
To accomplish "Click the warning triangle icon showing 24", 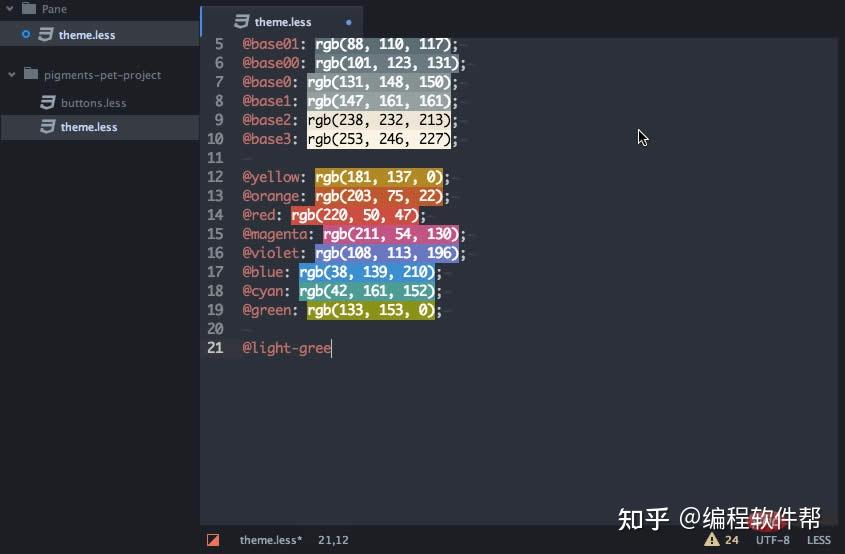I will 711,539.
